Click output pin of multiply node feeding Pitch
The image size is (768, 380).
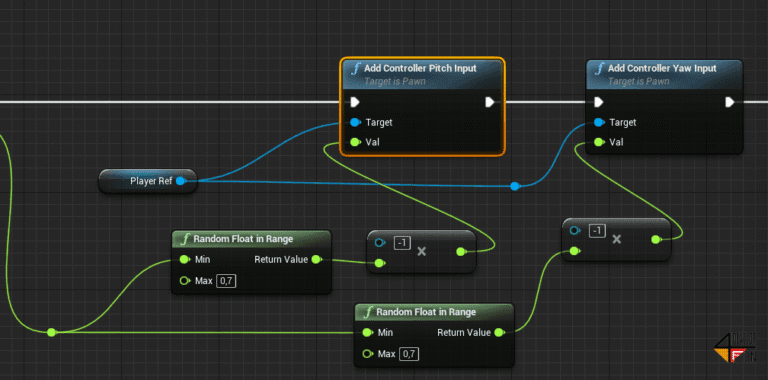tap(461, 252)
